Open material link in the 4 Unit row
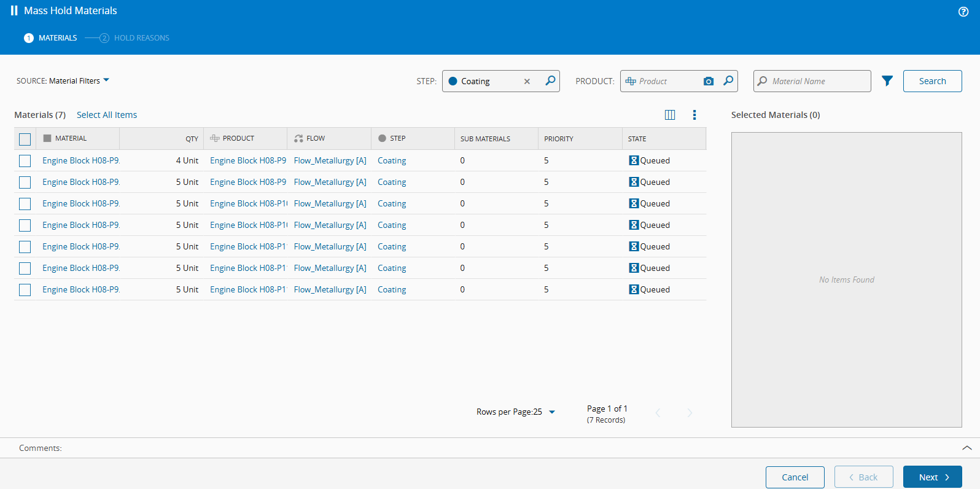The image size is (980, 489). coord(81,160)
